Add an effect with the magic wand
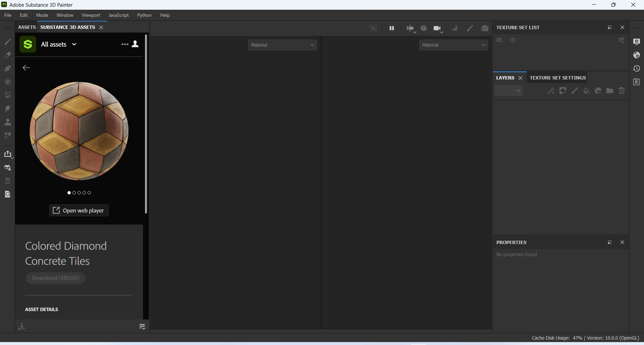 coord(551,91)
